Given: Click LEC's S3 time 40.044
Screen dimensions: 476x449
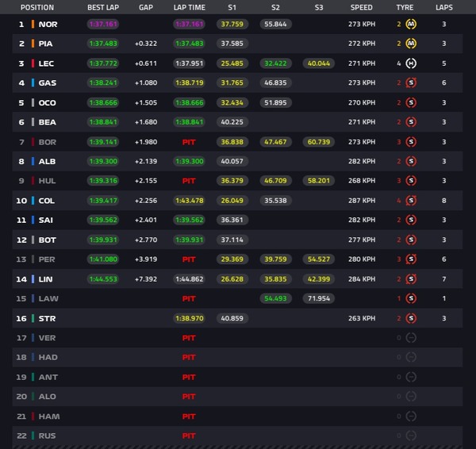Looking at the screenshot, I should (319, 63).
